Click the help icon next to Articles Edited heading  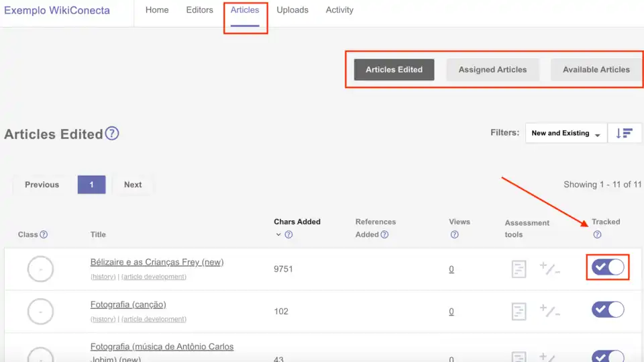point(112,134)
